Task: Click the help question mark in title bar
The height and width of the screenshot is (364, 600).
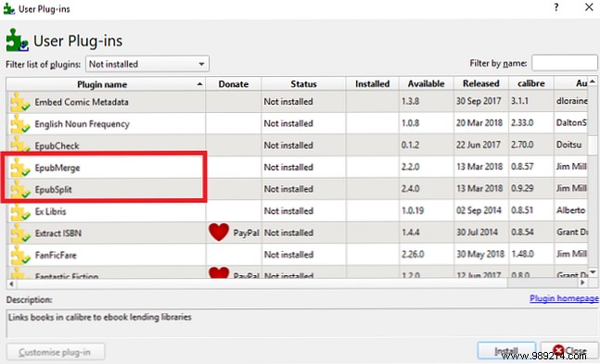Action: 556,7
